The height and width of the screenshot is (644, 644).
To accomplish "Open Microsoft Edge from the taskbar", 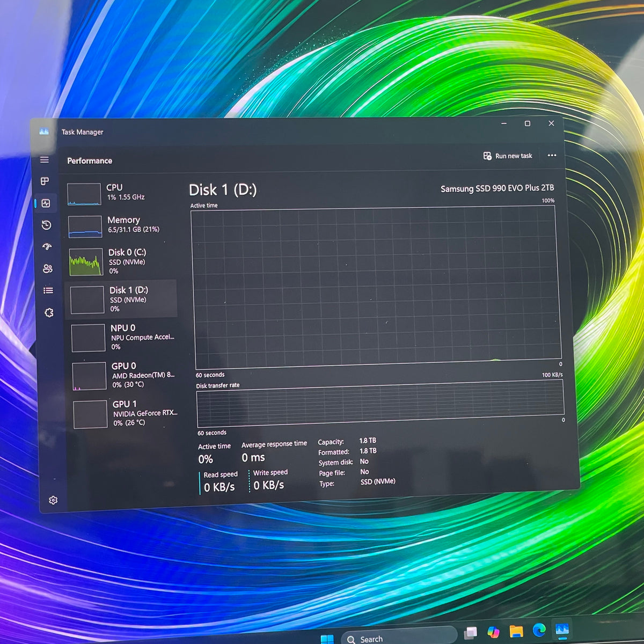I will (539, 630).
